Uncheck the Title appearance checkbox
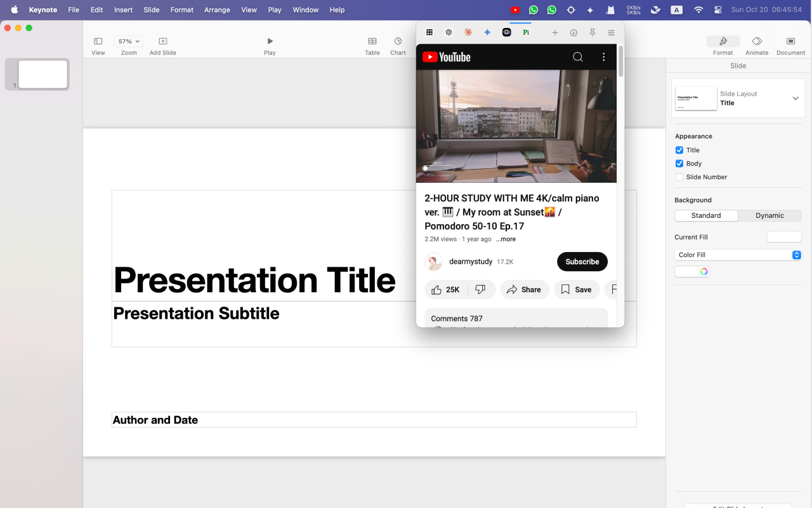Image resolution: width=812 pixels, height=508 pixels. [x=679, y=150]
